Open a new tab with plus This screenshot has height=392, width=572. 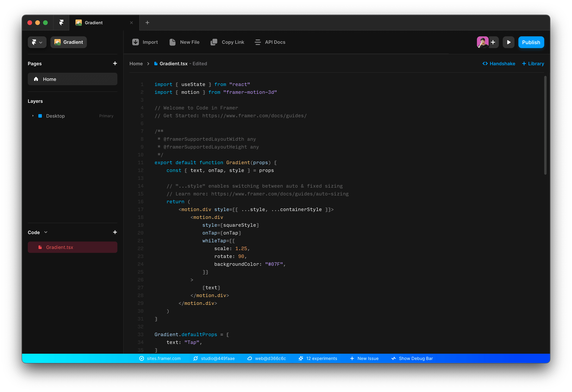click(x=147, y=23)
